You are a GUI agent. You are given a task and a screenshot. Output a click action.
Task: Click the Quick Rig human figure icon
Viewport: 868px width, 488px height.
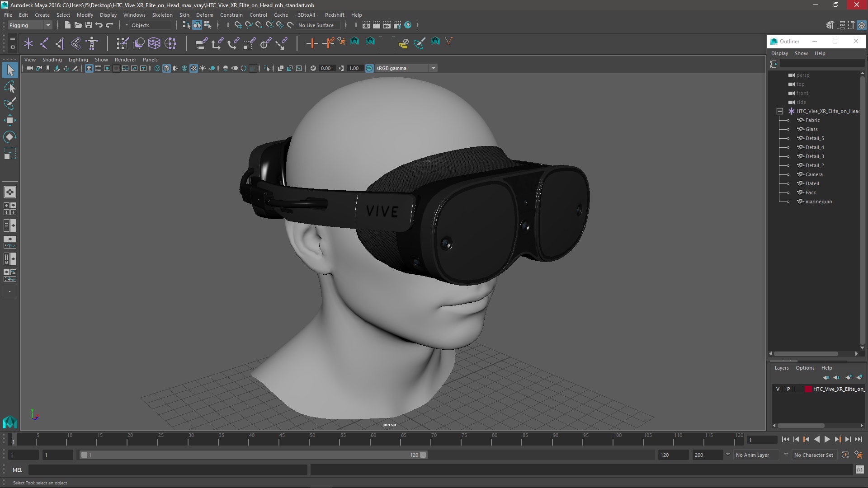(x=92, y=43)
